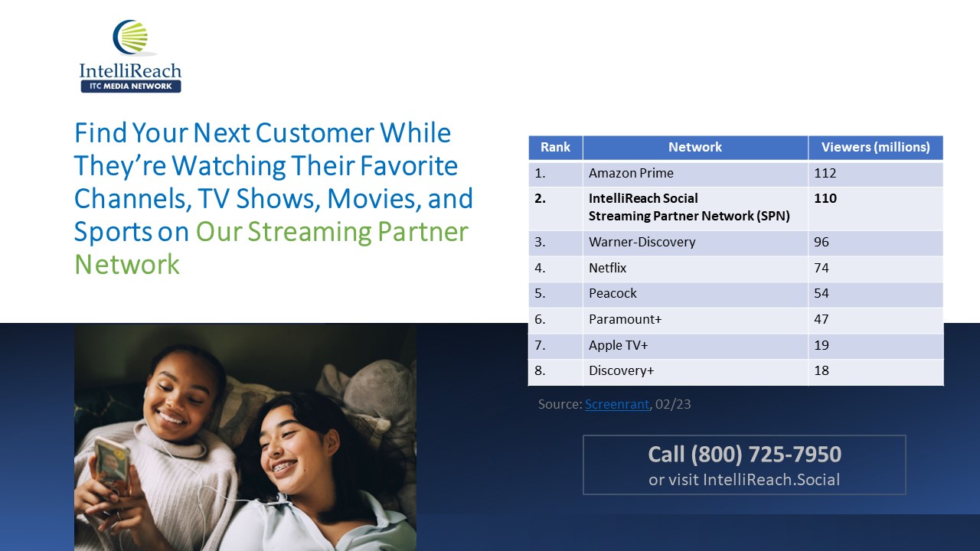Select the Rank column header
The image size is (980, 551).
coord(555,147)
